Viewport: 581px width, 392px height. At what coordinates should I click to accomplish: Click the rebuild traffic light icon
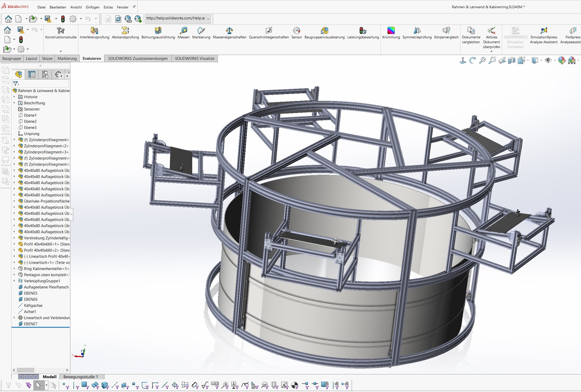(x=63, y=19)
